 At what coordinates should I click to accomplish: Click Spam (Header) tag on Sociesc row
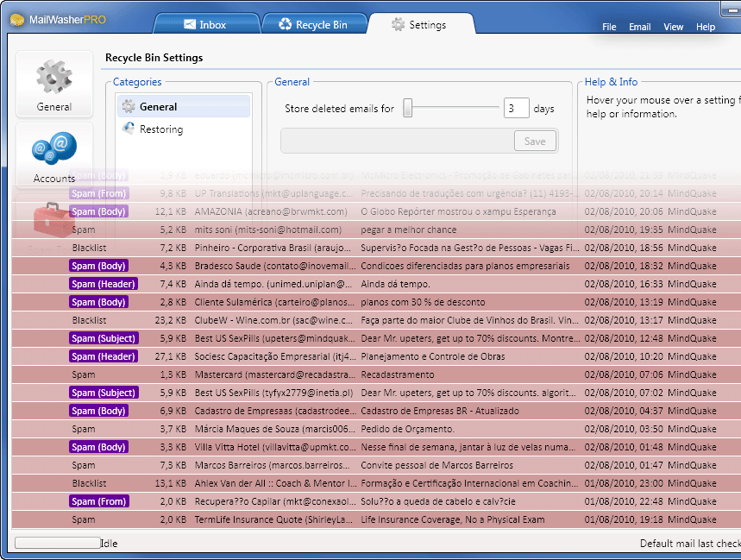coord(104,356)
